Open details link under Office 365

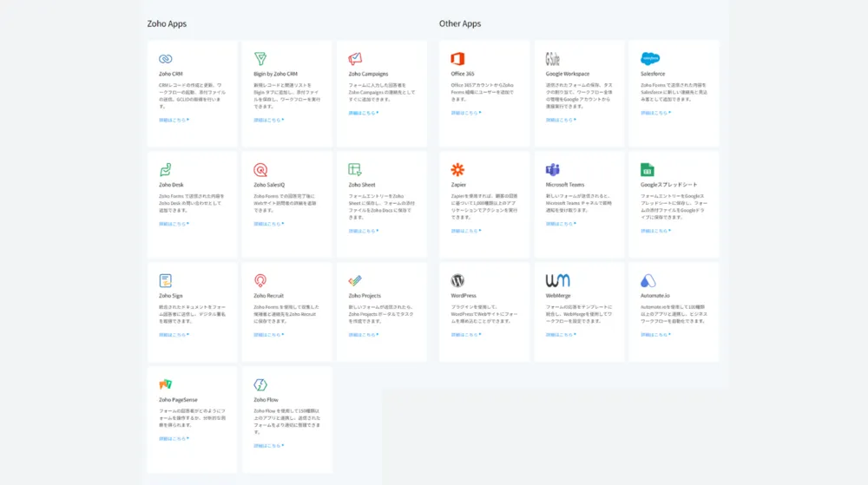point(465,113)
